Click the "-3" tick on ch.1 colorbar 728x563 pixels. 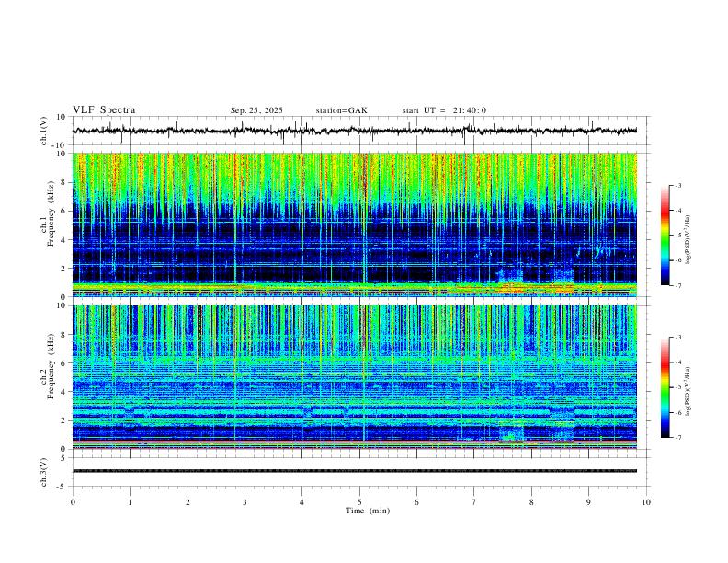pos(677,185)
